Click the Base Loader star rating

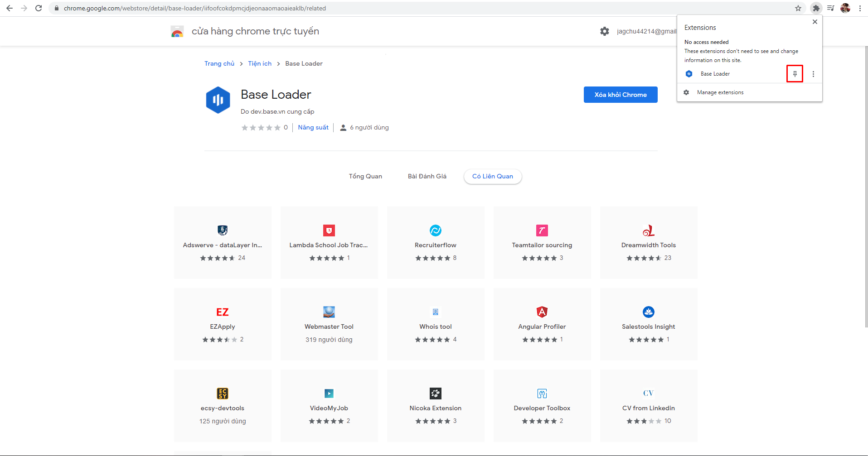(261, 128)
